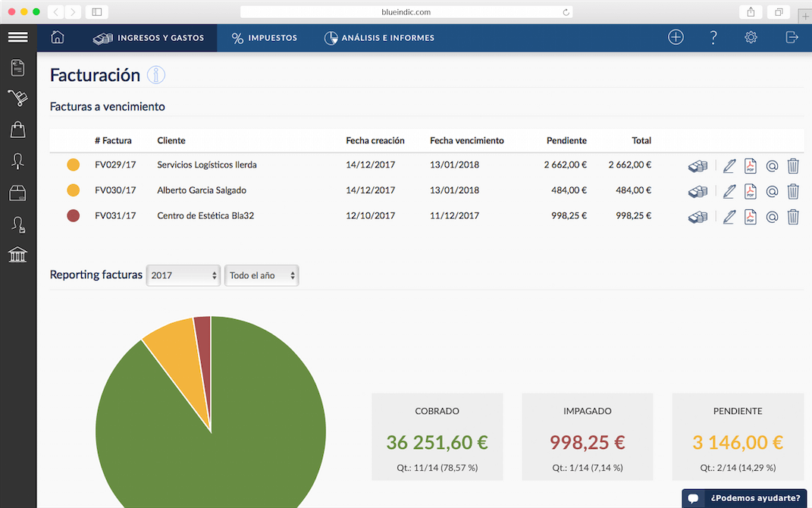The height and width of the screenshot is (508, 812).
Task: Switch to Impuestos tab
Action: point(264,38)
